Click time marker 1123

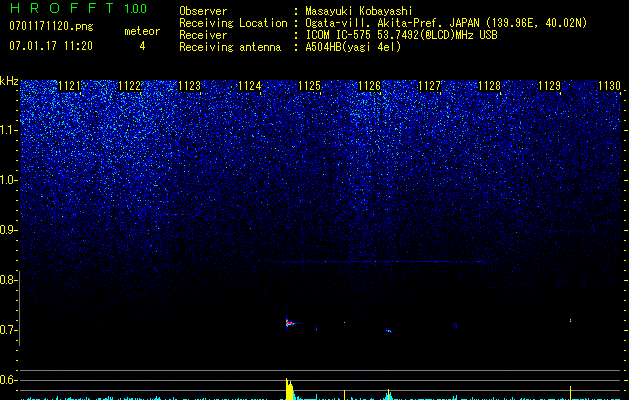189,86
